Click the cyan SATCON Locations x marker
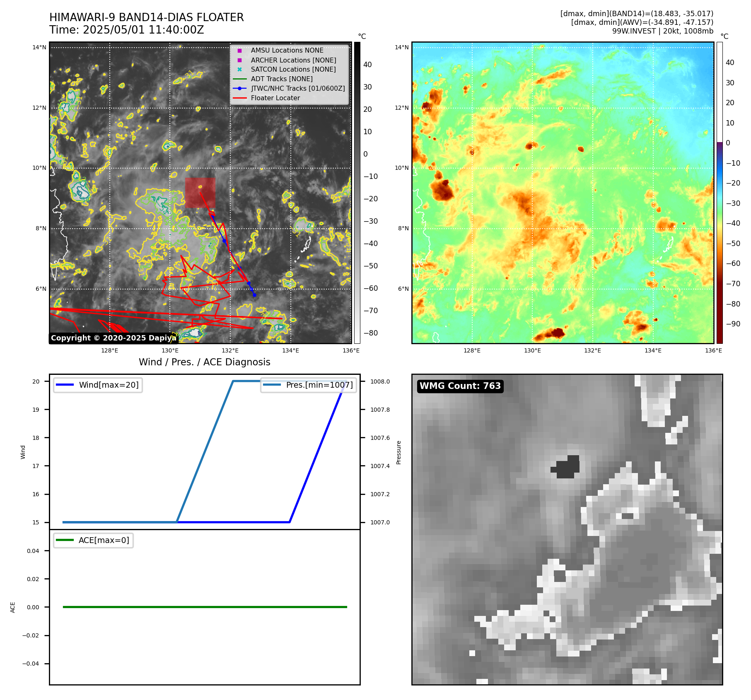Viewport: 751px width, 700px height. (x=239, y=70)
